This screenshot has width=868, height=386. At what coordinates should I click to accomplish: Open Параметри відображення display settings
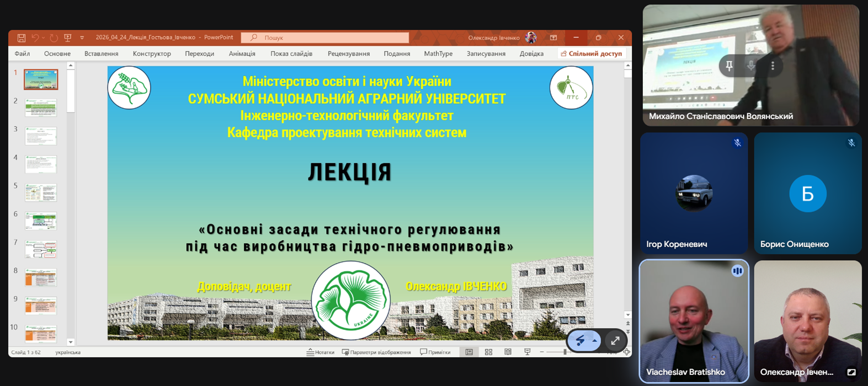coord(376,352)
